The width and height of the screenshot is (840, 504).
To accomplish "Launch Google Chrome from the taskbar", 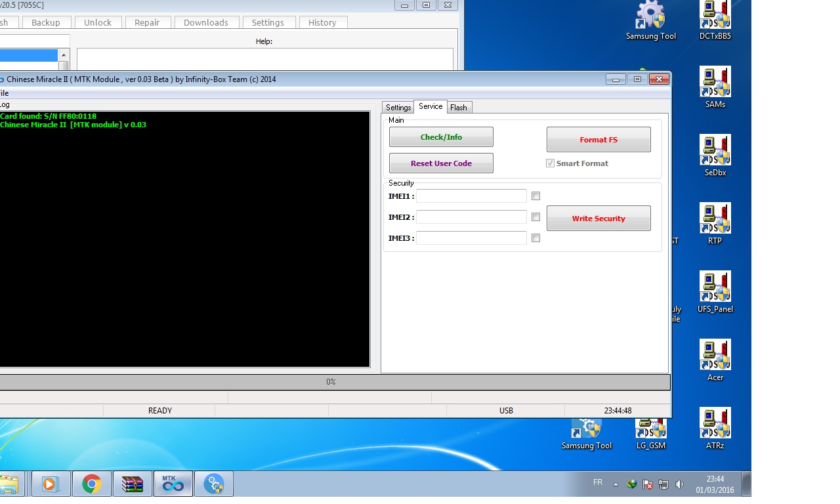I will [x=92, y=484].
